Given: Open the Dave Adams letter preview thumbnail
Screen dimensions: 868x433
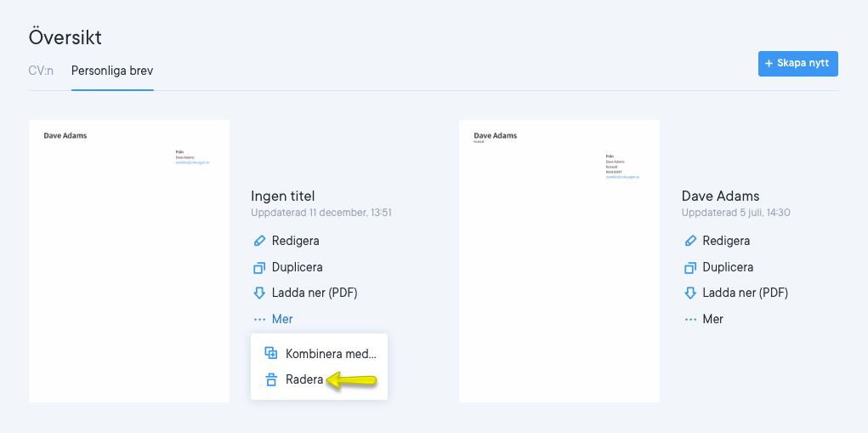Looking at the screenshot, I should 559,260.
